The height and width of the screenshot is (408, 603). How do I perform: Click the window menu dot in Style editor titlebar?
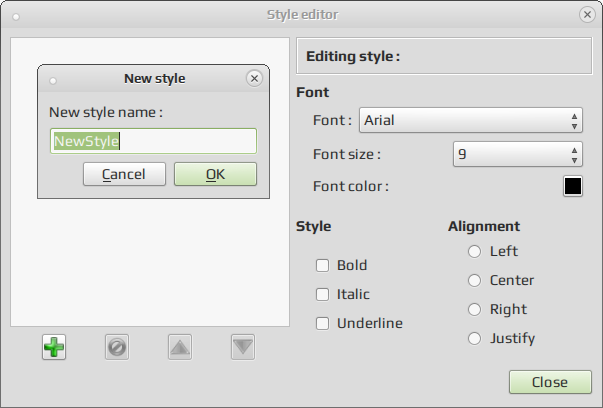coord(16,17)
